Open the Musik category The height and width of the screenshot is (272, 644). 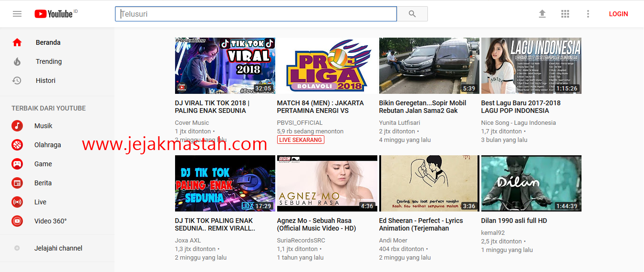pos(43,126)
